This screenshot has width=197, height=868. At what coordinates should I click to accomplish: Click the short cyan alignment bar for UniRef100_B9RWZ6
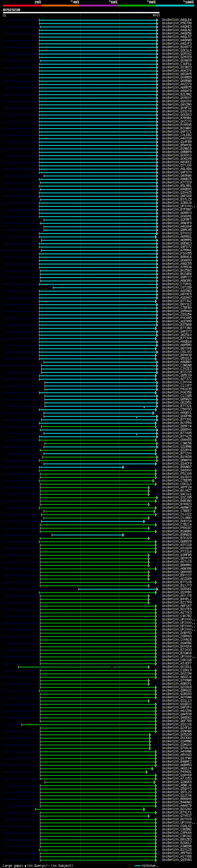tap(88, 535)
